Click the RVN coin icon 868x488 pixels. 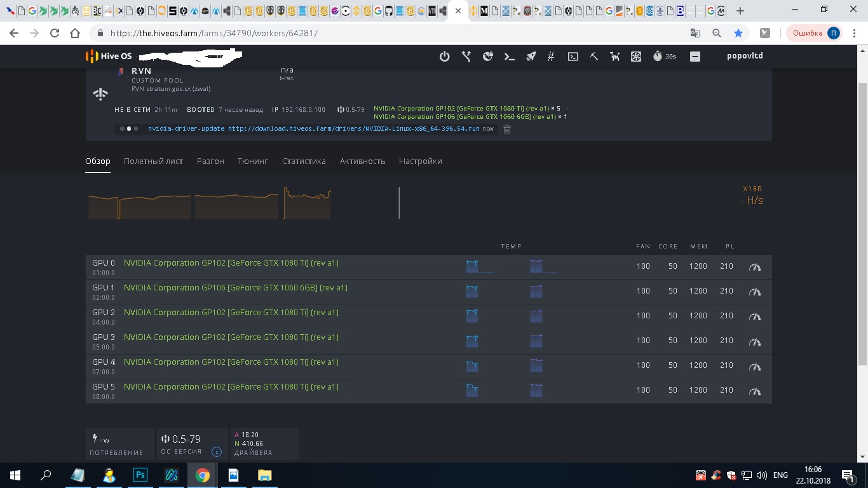pos(121,72)
